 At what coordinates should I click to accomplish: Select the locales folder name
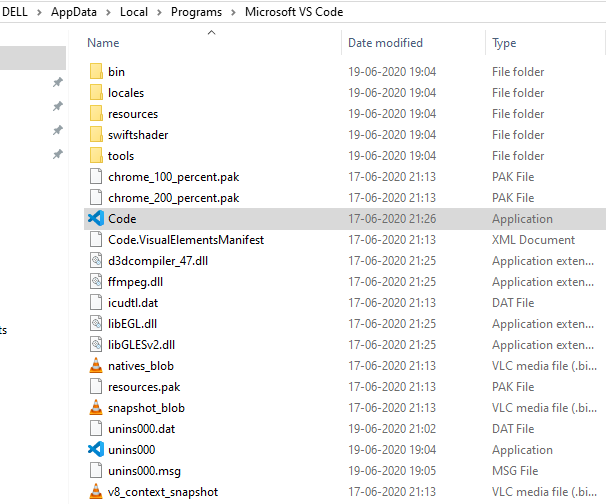click(126, 93)
